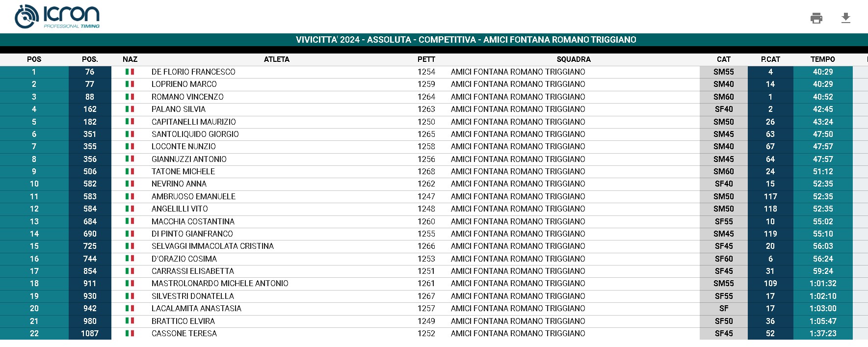Click time 51:12
The height and width of the screenshot is (347, 868).
(823, 171)
